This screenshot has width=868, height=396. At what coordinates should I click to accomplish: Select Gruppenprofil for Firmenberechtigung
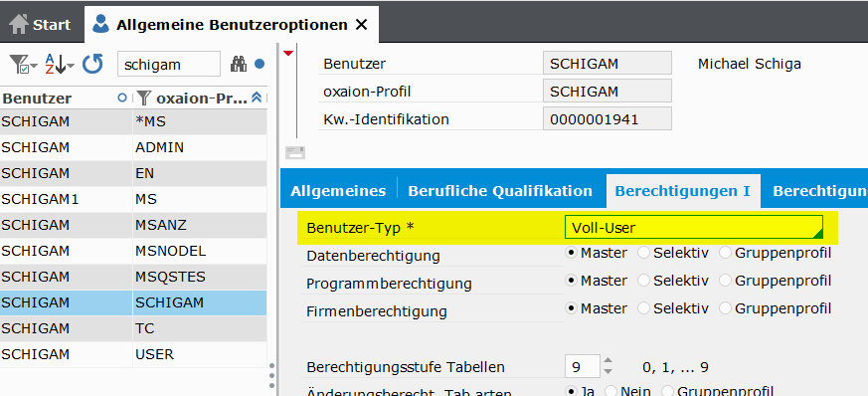click(x=725, y=307)
